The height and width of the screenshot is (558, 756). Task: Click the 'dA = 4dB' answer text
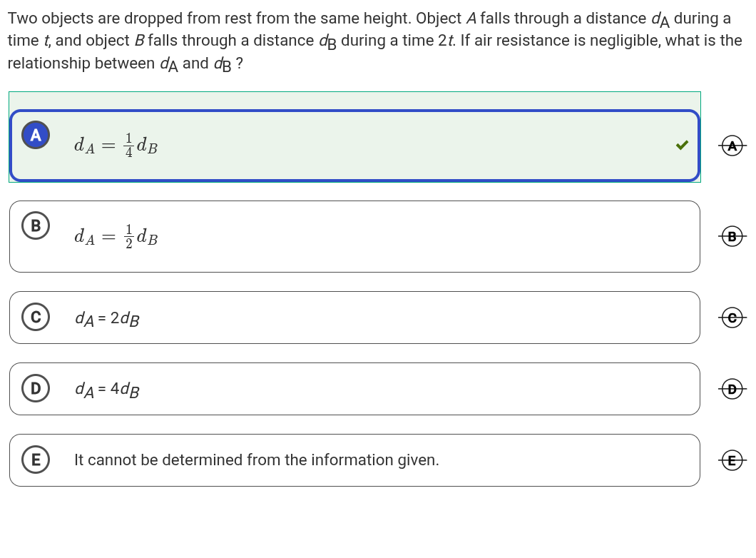(x=107, y=390)
